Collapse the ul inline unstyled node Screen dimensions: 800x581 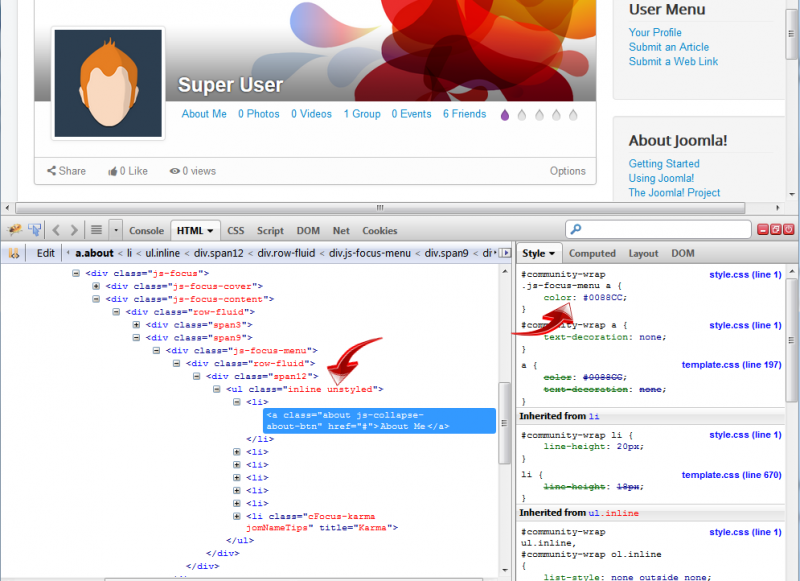(x=216, y=389)
